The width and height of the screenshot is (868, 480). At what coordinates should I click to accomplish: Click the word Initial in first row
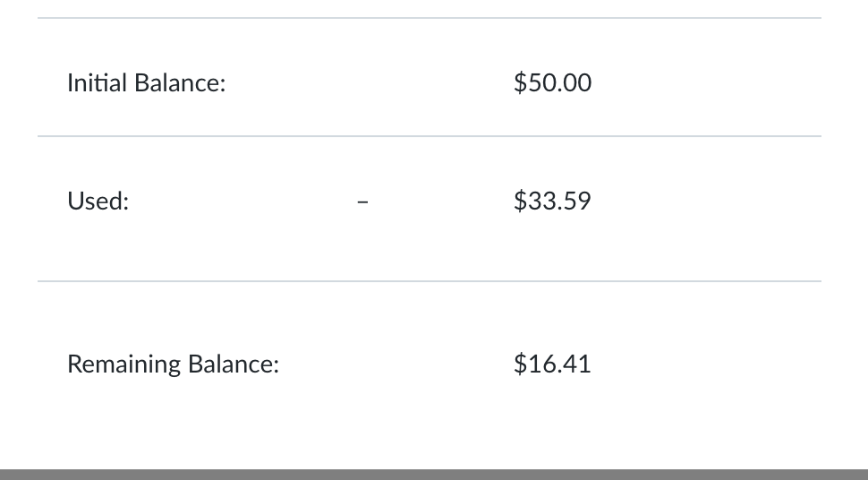pyautogui.click(x=97, y=83)
